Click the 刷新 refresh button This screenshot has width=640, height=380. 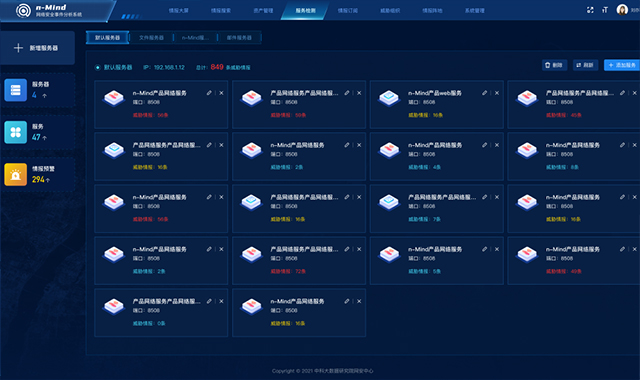(586, 65)
